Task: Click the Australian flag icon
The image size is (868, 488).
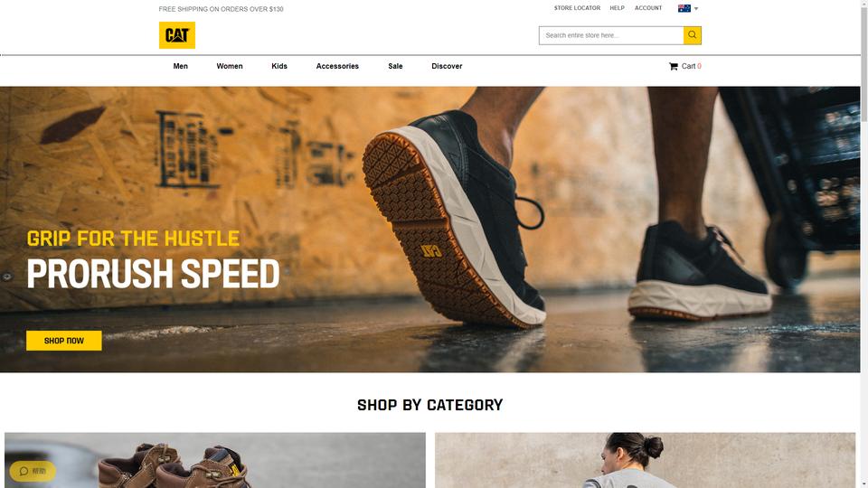Action: pyautogui.click(x=684, y=8)
